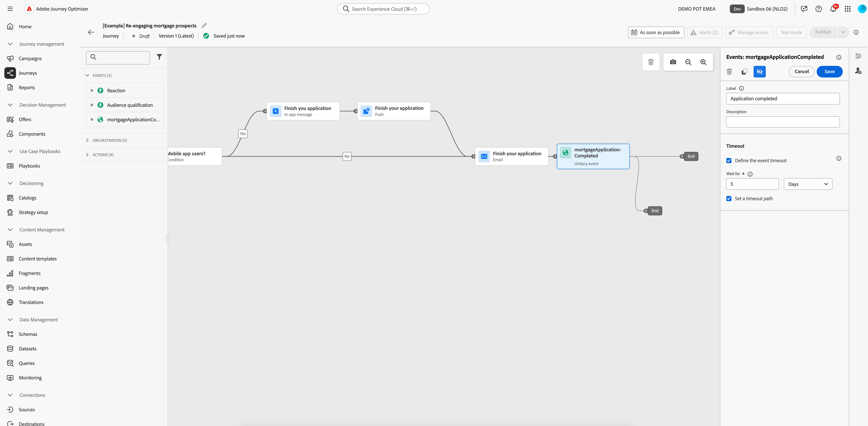Screen dimensions: 868x426
Task: Click the Description text field
Action: coord(782,122)
